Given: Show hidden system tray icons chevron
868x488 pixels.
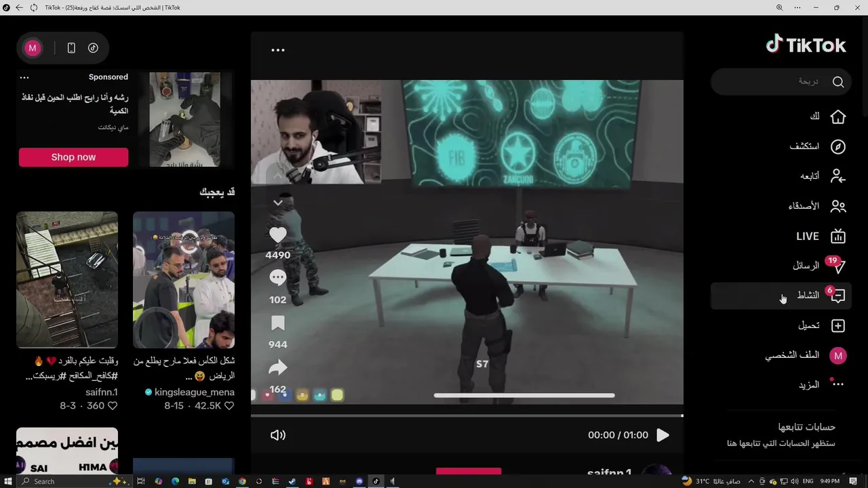Looking at the screenshot, I should (751, 481).
